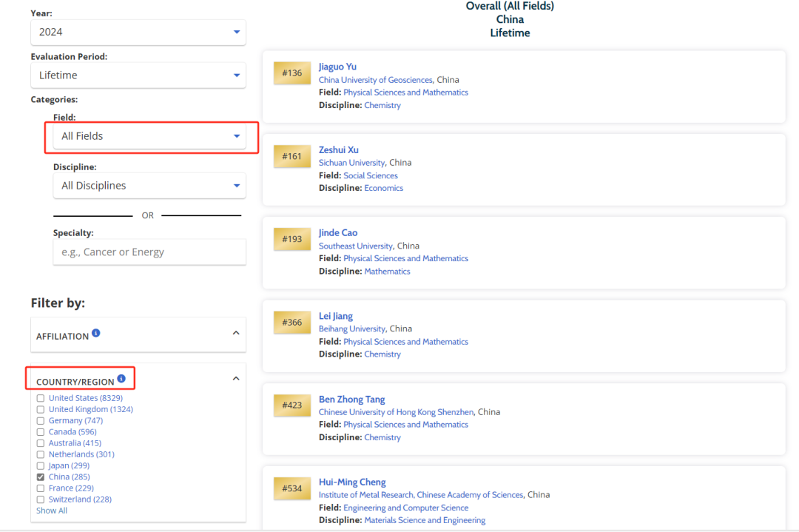Click Show All countries link
799x532 pixels.
[x=52, y=511]
